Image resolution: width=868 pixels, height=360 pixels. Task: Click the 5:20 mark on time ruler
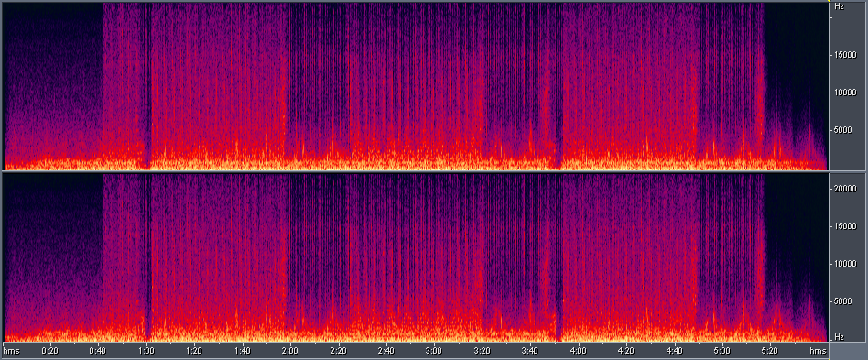(771, 351)
